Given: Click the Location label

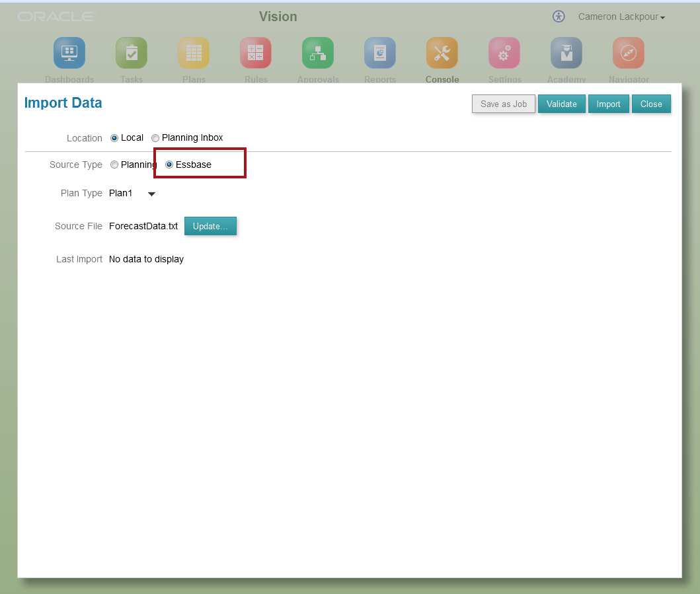Looking at the screenshot, I should (x=85, y=138).
